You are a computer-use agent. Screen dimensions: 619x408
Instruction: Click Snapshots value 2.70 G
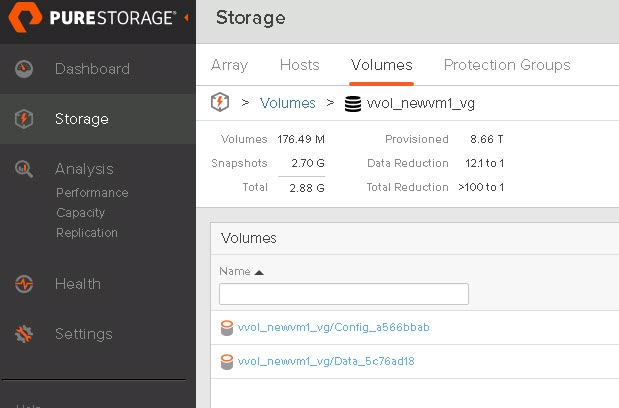(308, 163)
